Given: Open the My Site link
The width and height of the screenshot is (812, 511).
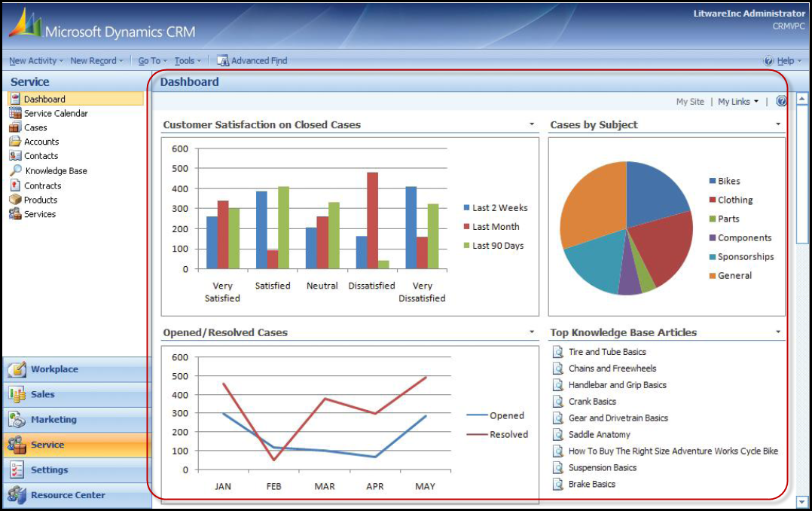Looking at the screenshot, I should (x=690, y=102).
